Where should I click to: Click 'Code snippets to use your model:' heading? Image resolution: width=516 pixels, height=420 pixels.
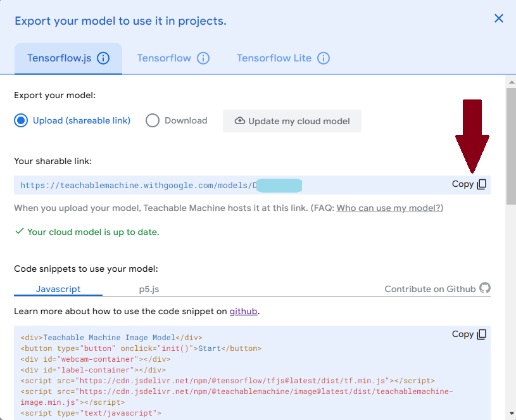tap(86, 269)
